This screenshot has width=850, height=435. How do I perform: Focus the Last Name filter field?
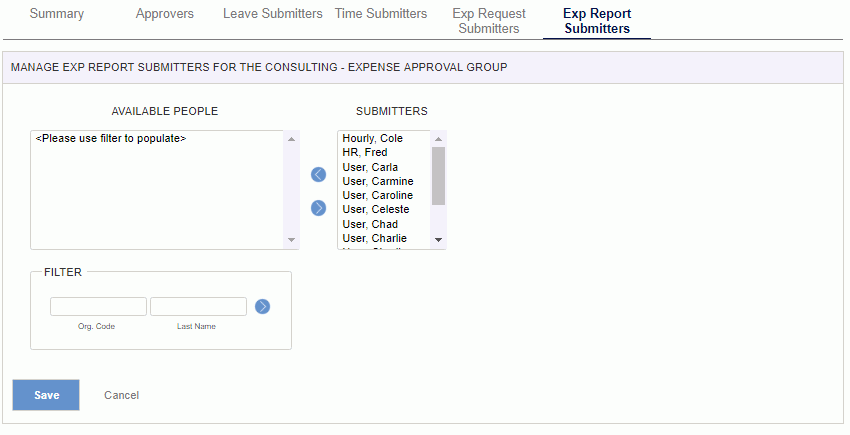click(198, 306)
